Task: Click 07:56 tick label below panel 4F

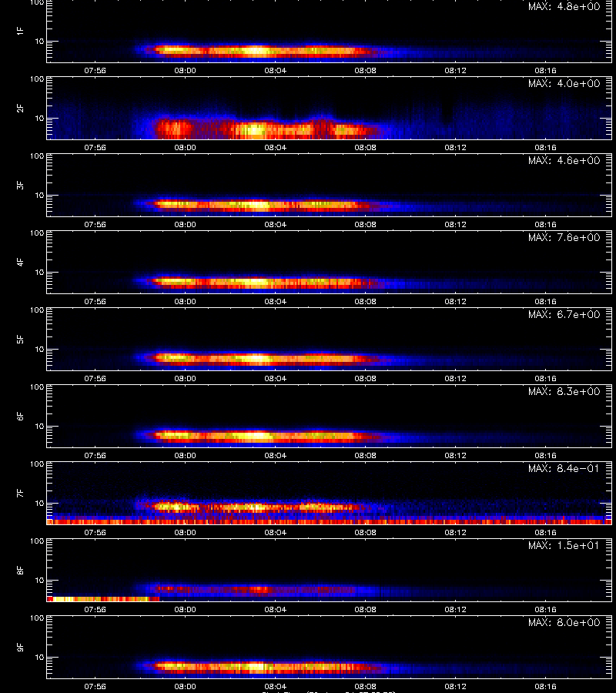Action: [x=95, y=301]
